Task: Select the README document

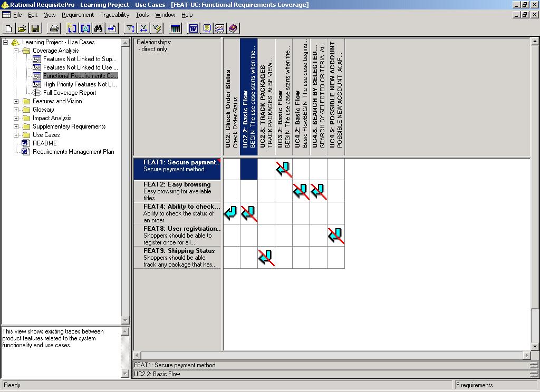Action: click(44, 143)
